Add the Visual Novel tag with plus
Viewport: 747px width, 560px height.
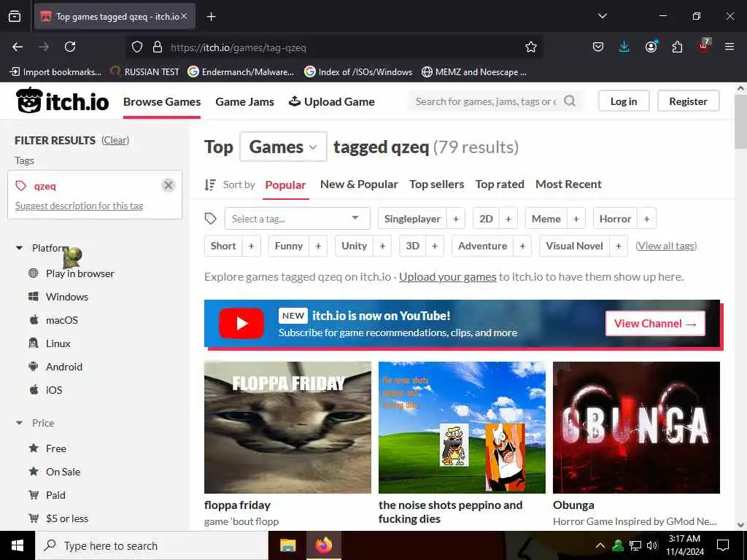619,246
